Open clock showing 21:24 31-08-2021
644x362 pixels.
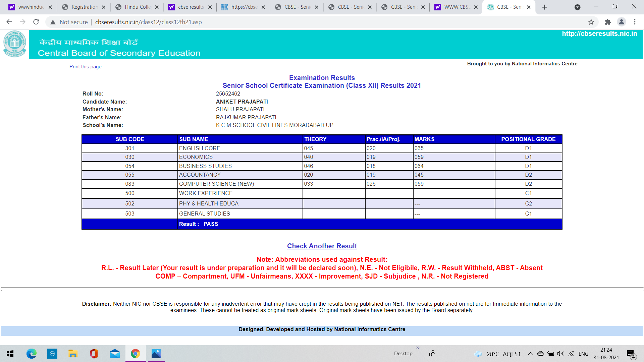606,354
